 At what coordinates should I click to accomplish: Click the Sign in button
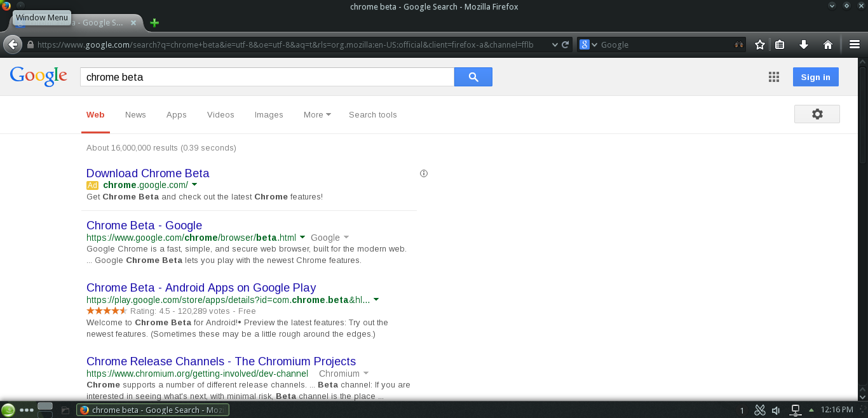click(x=816, y=77)
